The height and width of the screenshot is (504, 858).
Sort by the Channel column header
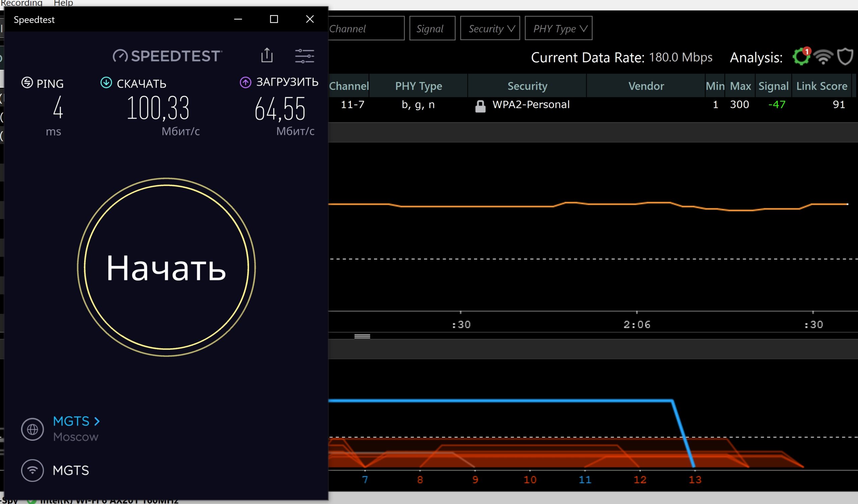pyautogui.click(x=349, y=86)
